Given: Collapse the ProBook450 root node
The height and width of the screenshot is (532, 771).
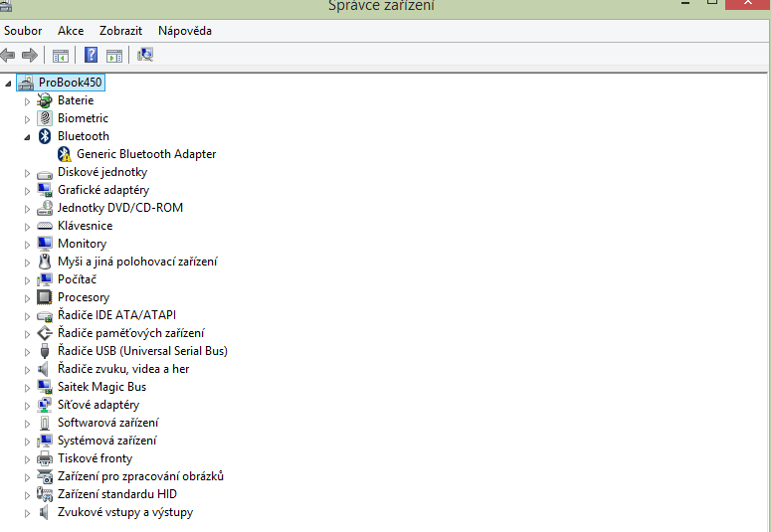Looking at the screenshot, I should 8,84.
